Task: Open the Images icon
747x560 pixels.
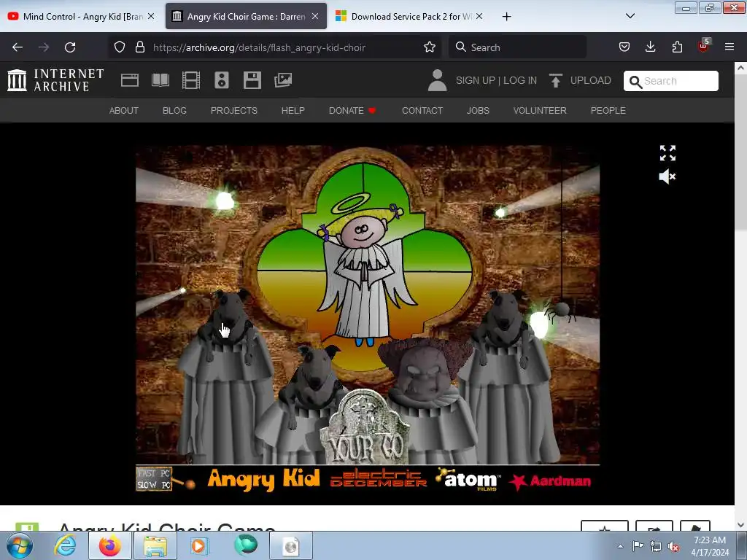Action: pos(283,80)
